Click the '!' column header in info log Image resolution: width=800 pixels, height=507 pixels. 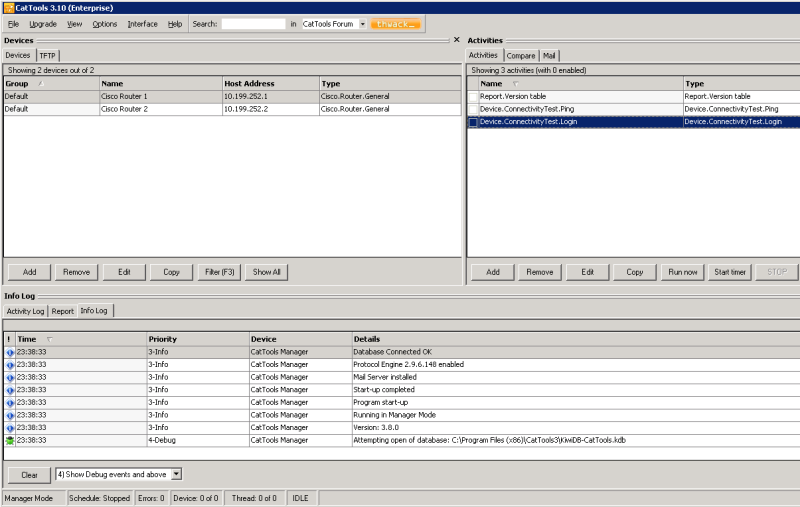(x=9, y=339)
